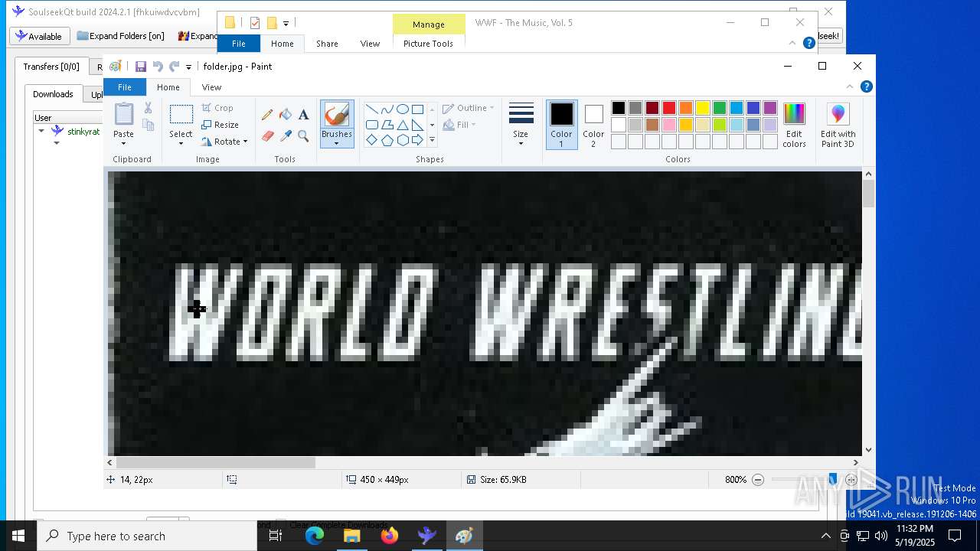
Task: Pick the yellow color swatch
Action: point(703,108)
